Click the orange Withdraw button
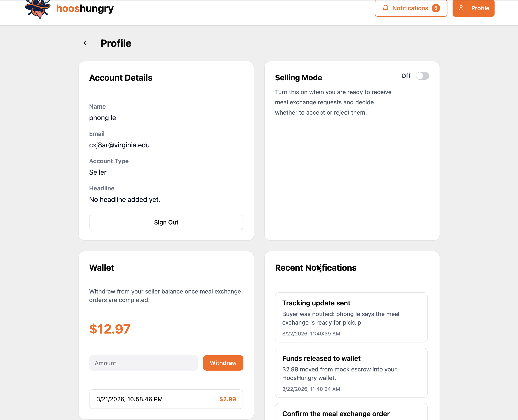 coord(223,363)
